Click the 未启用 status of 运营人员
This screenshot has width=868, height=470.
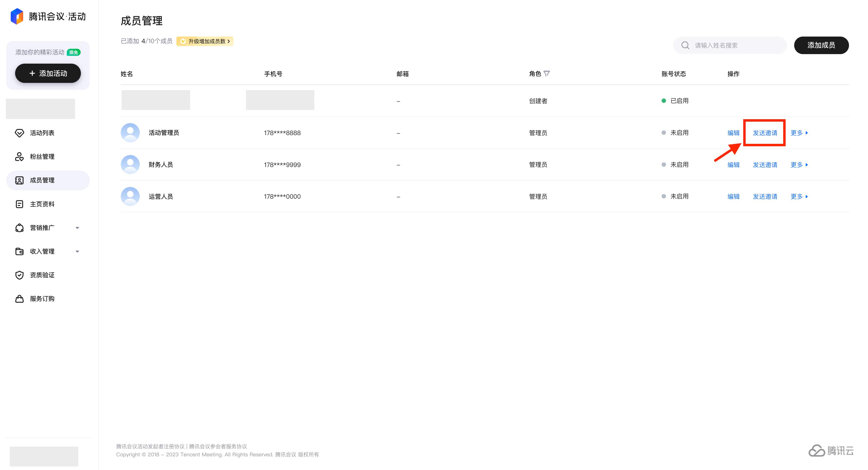click(675, 196)
